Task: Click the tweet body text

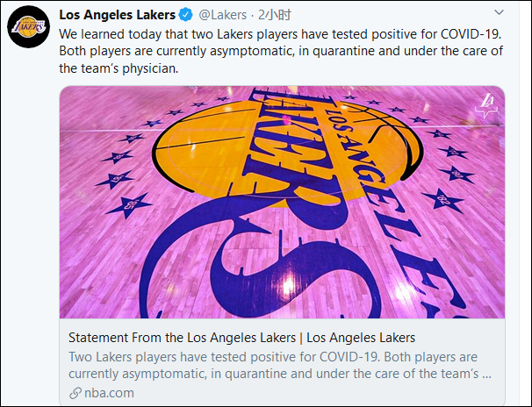Action: pos(281,51)
